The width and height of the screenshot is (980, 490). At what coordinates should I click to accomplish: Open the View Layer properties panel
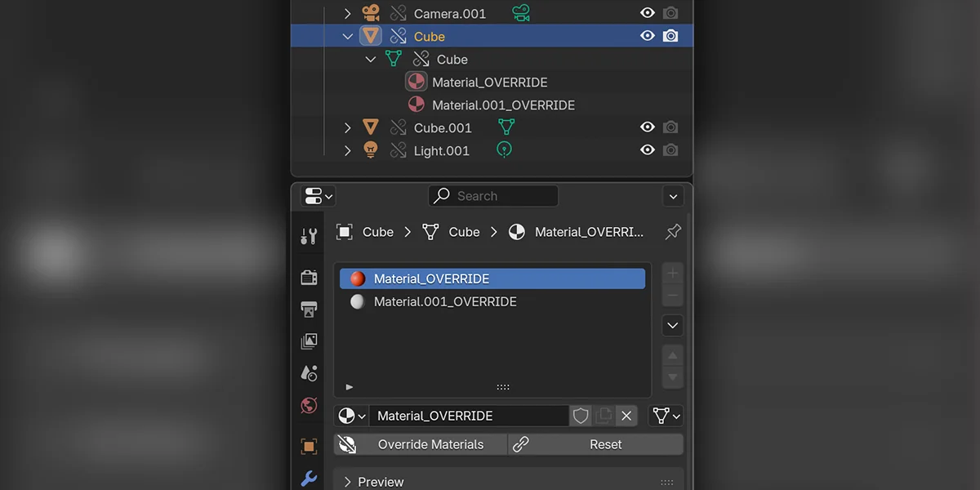pos(309,341)
